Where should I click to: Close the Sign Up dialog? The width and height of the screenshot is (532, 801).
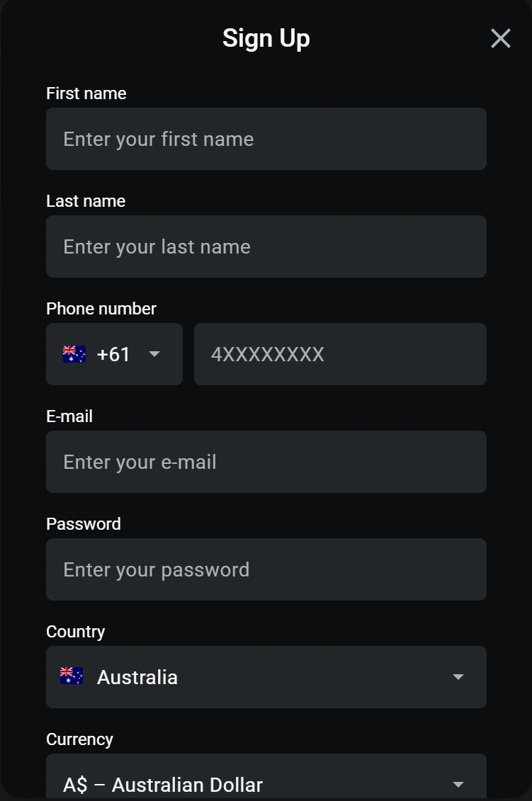click(501, 38)
